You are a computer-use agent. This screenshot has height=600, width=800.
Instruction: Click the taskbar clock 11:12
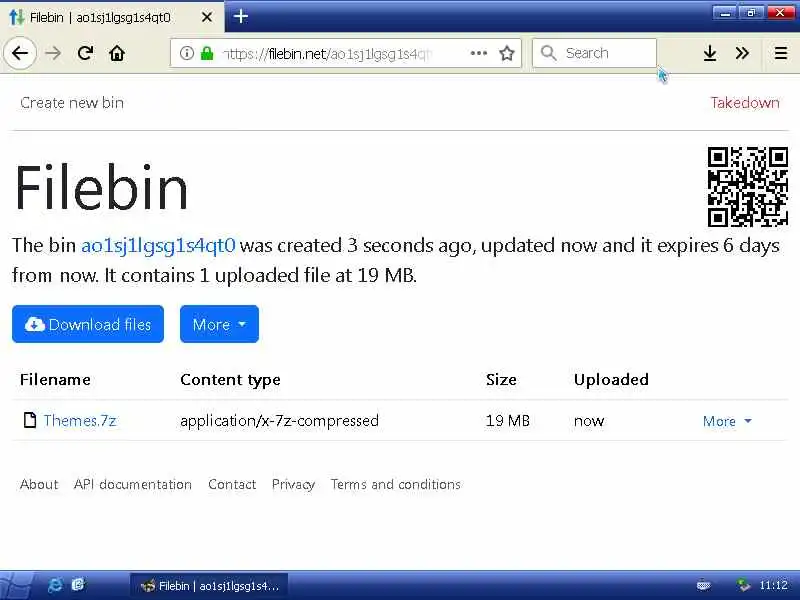773,585
